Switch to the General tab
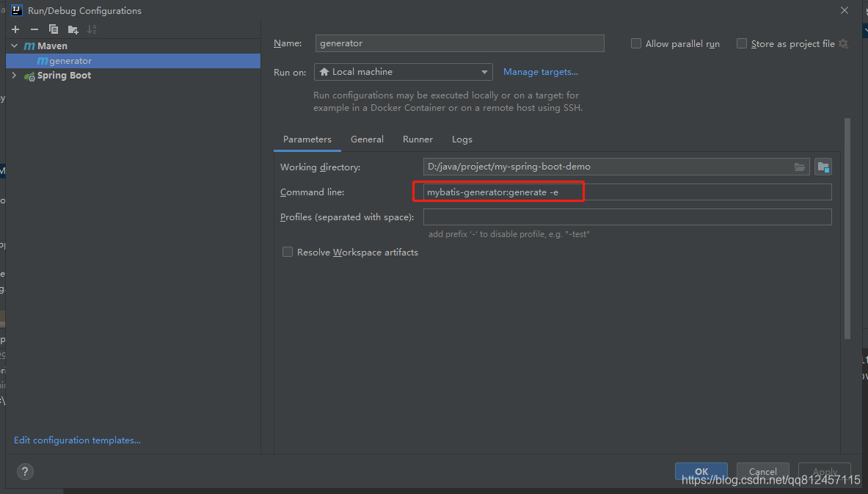This screenshot has width=868, height=494. point(367,139)
